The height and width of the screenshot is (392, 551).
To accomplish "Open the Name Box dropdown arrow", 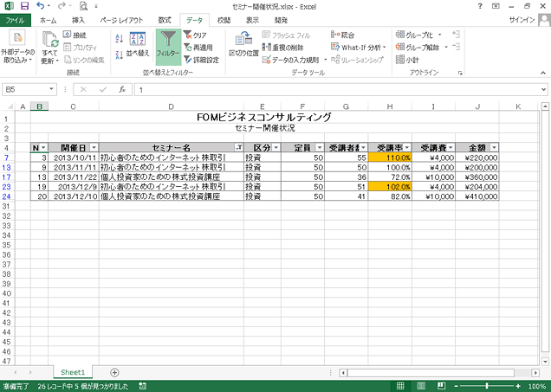I will tap(52, 89).
